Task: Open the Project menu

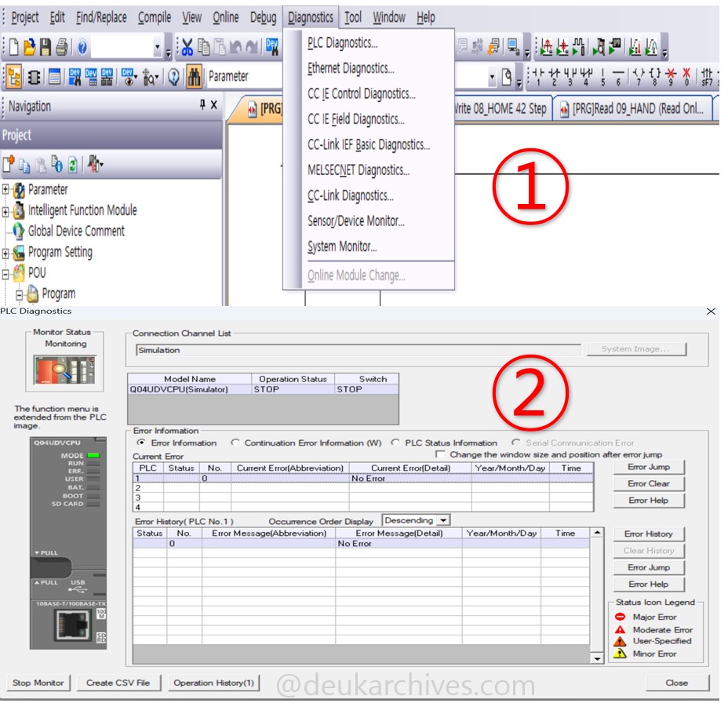Action: point(24,17)
